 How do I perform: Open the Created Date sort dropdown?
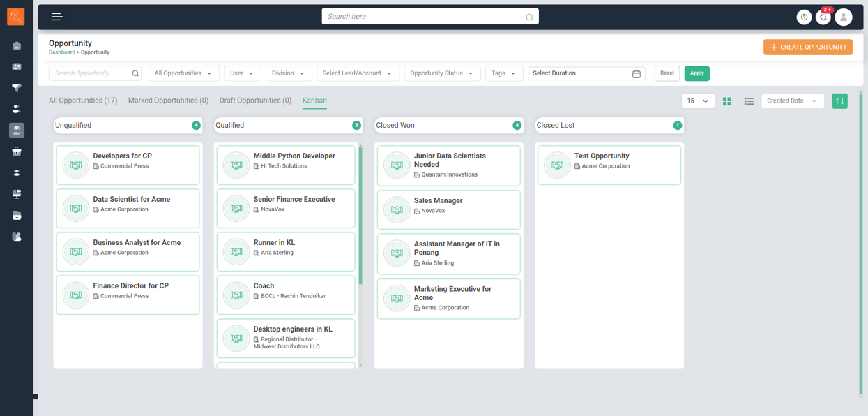[x=792, y=101]
